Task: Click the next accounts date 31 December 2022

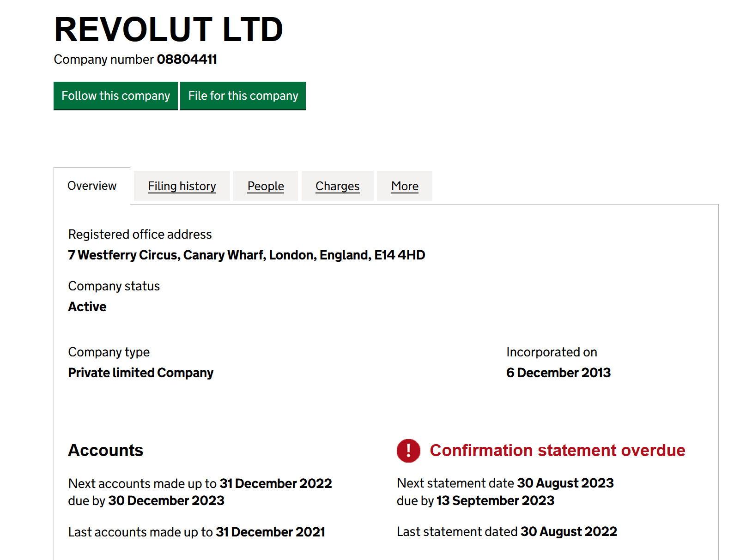Action: 275,483
